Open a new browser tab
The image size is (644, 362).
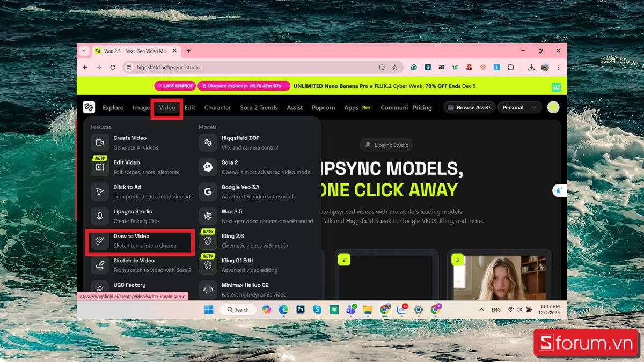click(x=188, y=51)
